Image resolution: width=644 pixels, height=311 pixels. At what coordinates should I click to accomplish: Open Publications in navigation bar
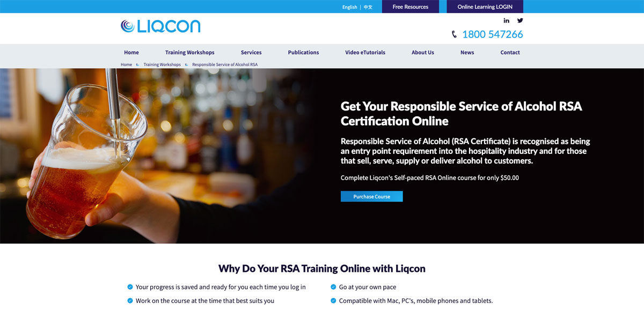[303, 53]
